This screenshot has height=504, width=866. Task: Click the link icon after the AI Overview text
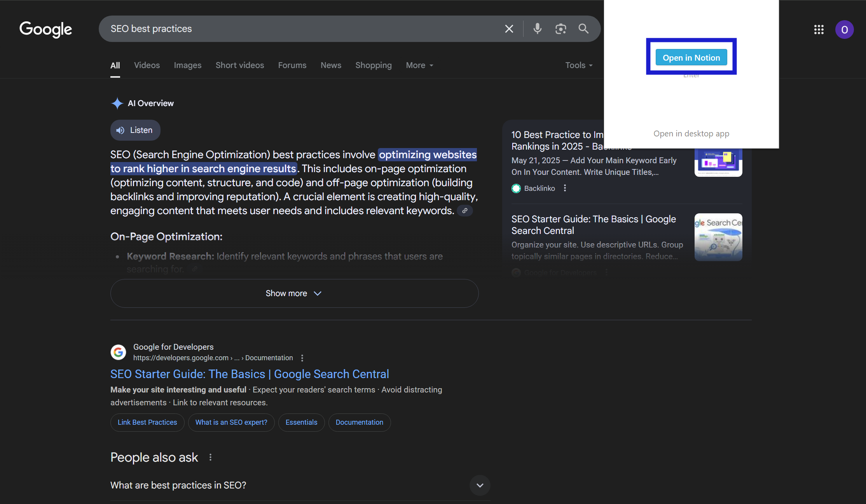[464, 210]
